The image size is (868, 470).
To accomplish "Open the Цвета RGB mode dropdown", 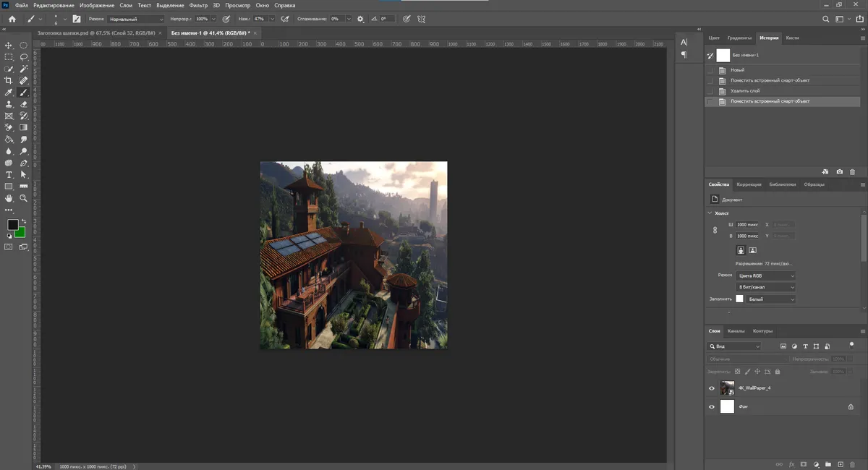I will coord(765,275).
